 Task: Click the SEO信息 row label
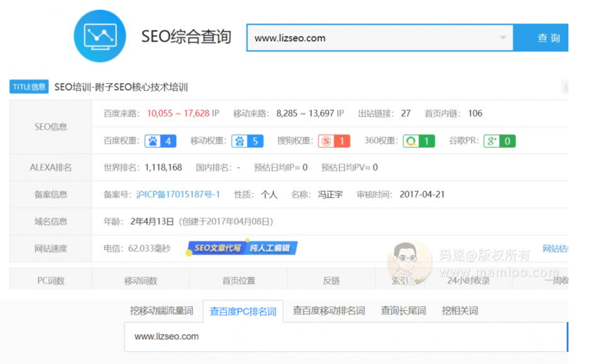[51, 127]
